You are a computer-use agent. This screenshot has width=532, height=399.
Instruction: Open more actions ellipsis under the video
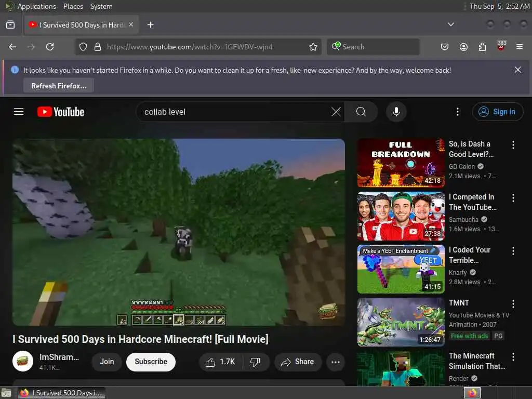(x=336, y=362)
